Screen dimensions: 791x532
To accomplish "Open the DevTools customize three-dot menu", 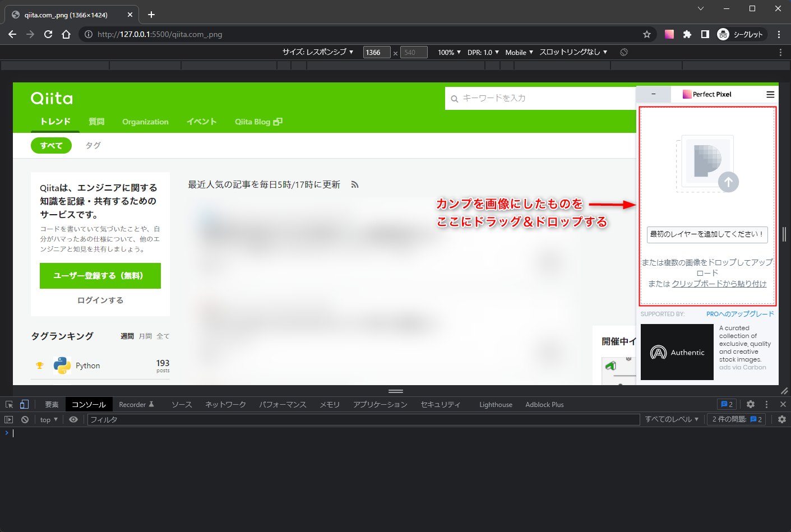I will [766, 404].
